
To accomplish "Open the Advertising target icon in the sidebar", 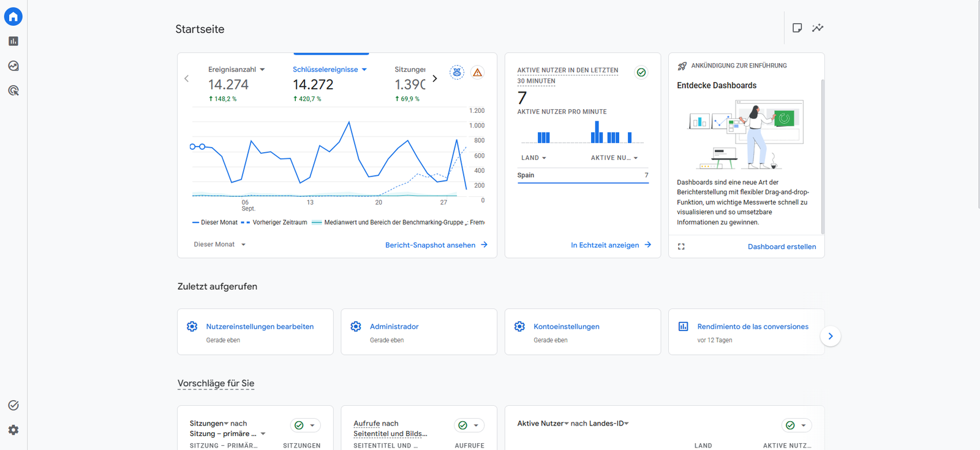I will click(13, 91).
